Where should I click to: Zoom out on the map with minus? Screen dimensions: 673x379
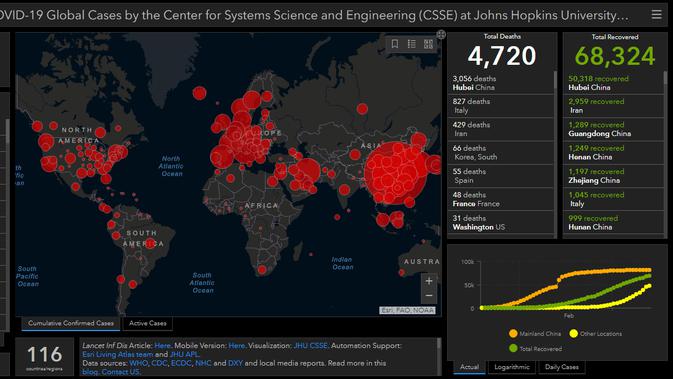[429, 295]
